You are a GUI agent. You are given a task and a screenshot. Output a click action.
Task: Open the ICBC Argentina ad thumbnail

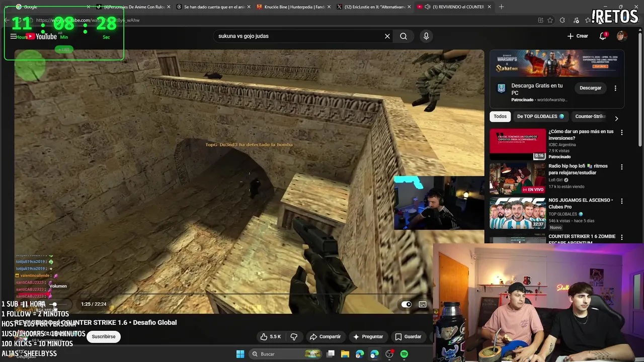tap(518, 144)
